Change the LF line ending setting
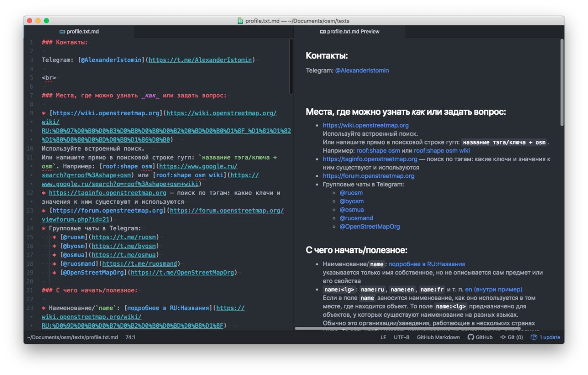Screen dimensions: 588x375 [x=383, y=337]
